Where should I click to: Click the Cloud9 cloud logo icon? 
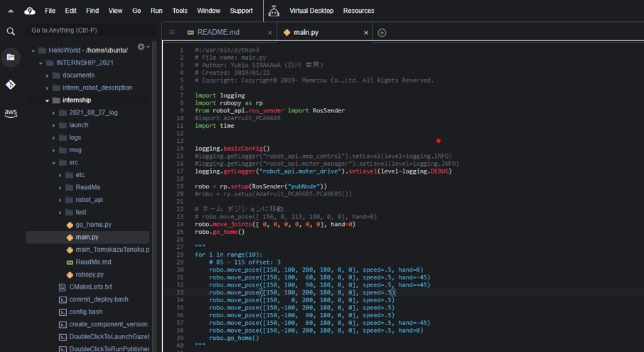pyautogui.click(x=29, y=11)
